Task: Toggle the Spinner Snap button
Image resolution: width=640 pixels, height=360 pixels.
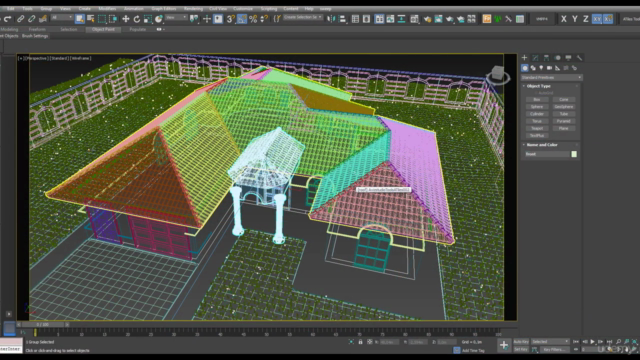Action: [264, 19]
